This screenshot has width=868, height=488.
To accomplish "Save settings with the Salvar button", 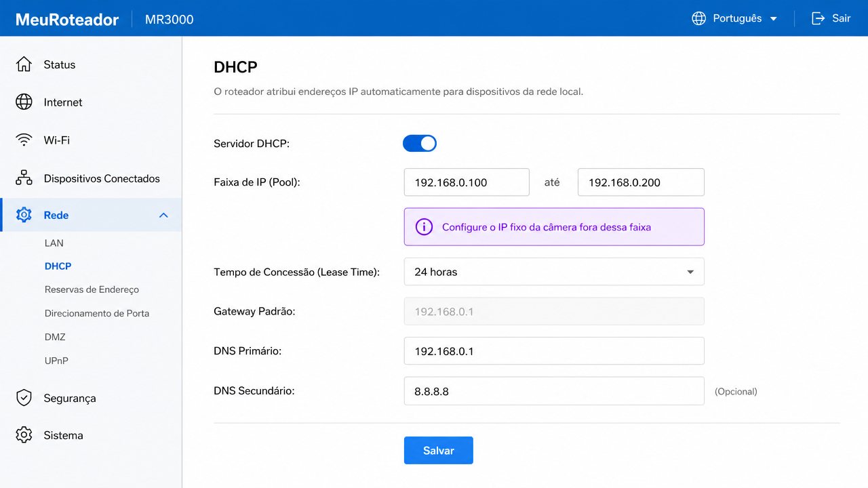I will (439, 451).
